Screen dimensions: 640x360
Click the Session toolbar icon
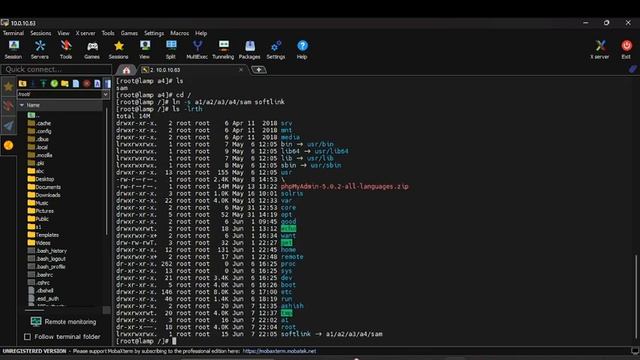point(13,49)
